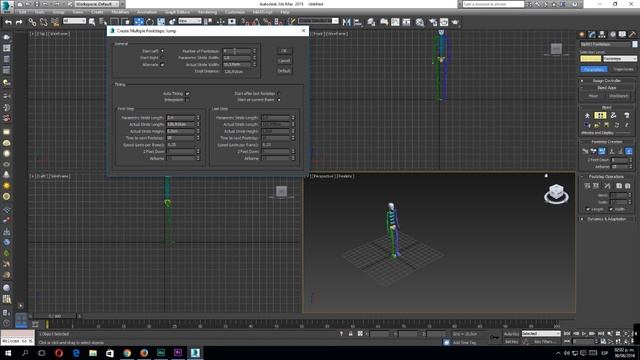Click the Redo arrow in main toolbar

[19, 22]
